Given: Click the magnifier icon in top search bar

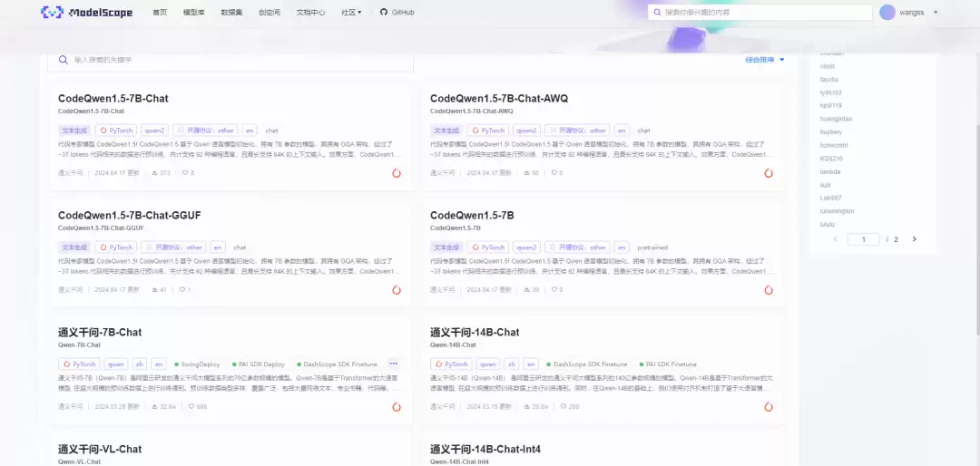Looking at the screenshot, I should pos(657,12).
